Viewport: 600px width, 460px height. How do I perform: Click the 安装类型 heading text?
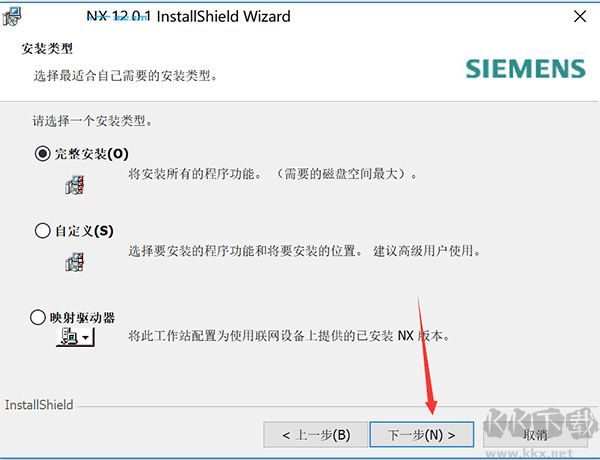pos(47,49)
